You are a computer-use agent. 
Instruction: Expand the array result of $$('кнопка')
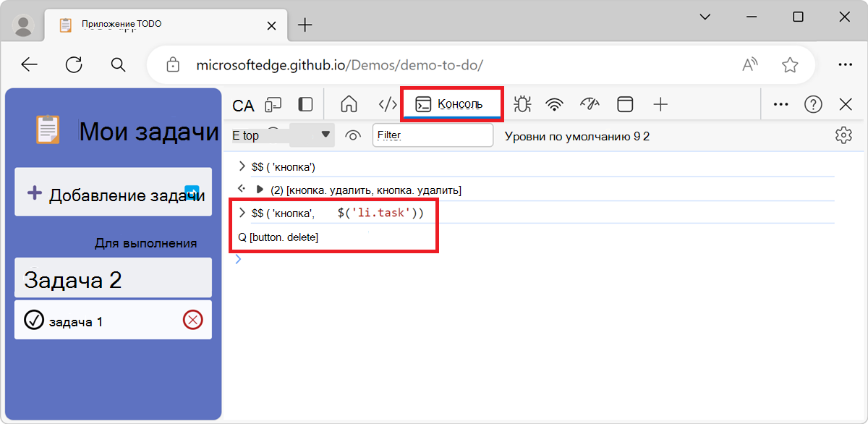click(x=261, y=190)
